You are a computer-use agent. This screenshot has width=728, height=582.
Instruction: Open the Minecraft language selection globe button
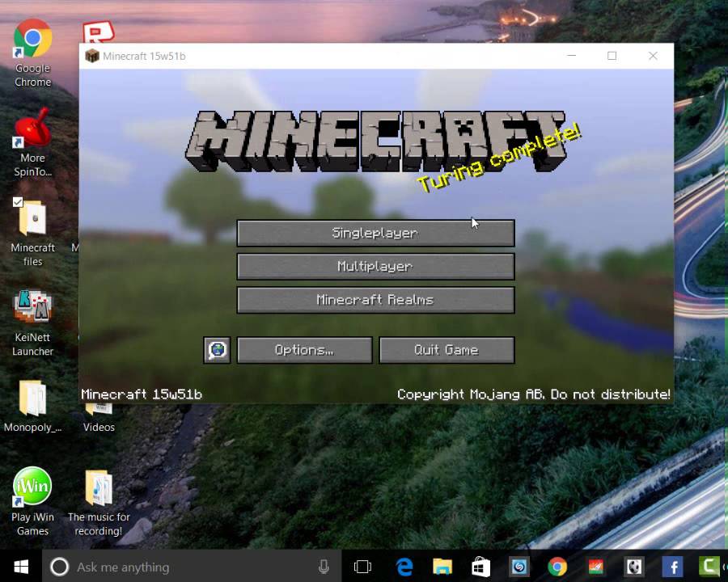[x=217, y=350]
